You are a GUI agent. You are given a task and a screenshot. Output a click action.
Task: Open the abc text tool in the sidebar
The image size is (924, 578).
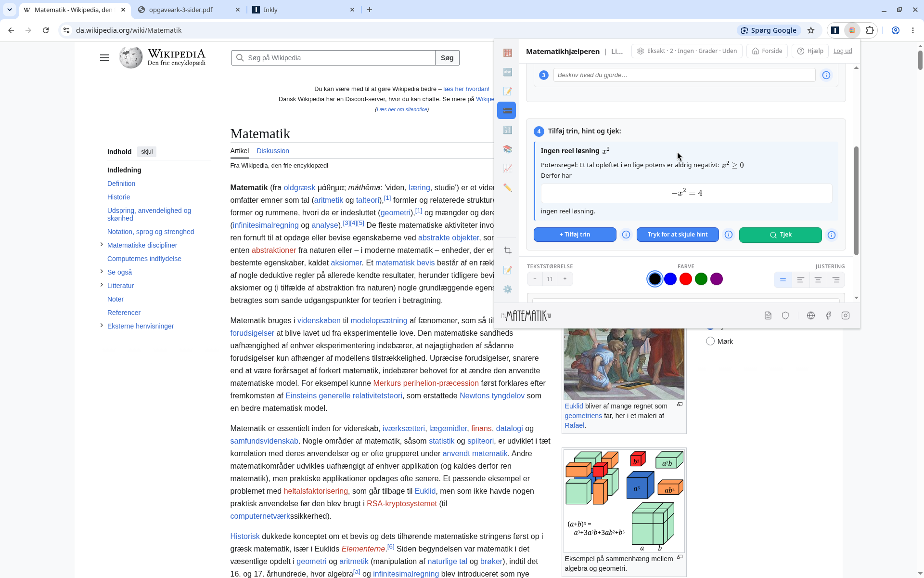click(x=507, y=72)
